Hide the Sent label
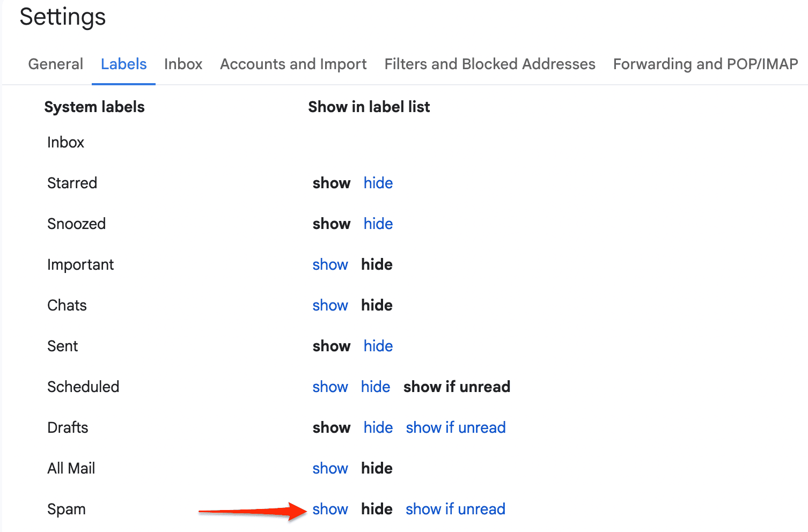Viewport: 808px width, 532px height. click(378, 346)
